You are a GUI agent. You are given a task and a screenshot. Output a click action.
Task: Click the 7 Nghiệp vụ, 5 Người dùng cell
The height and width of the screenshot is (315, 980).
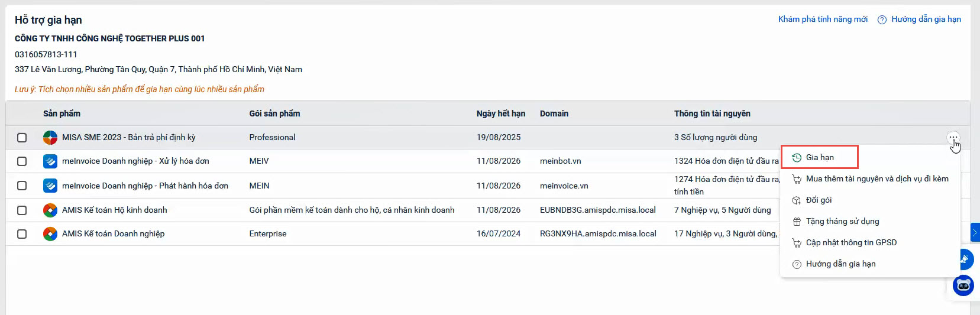723,210
